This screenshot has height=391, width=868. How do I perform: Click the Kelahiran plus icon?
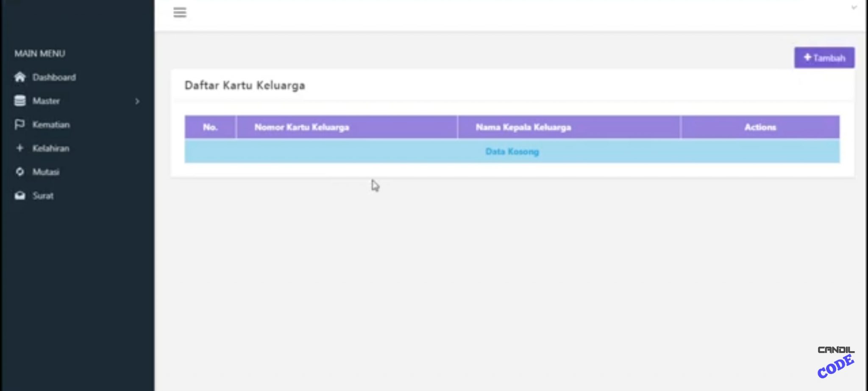19,148
